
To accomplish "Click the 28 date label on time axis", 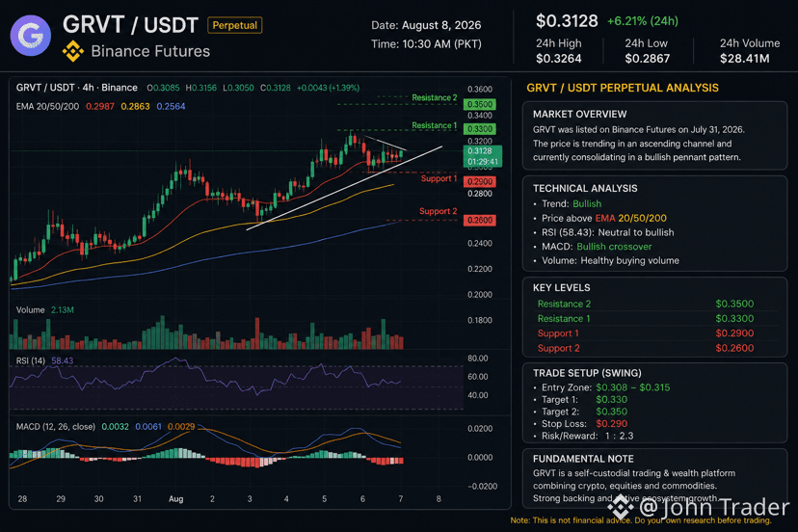I will pos(22,499).
